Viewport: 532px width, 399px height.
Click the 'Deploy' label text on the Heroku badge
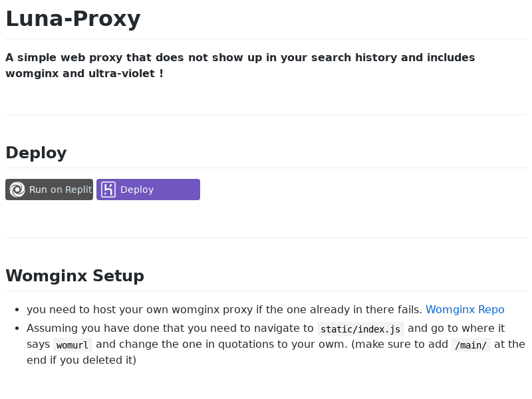pyautogui.click(x=136, y=189)
